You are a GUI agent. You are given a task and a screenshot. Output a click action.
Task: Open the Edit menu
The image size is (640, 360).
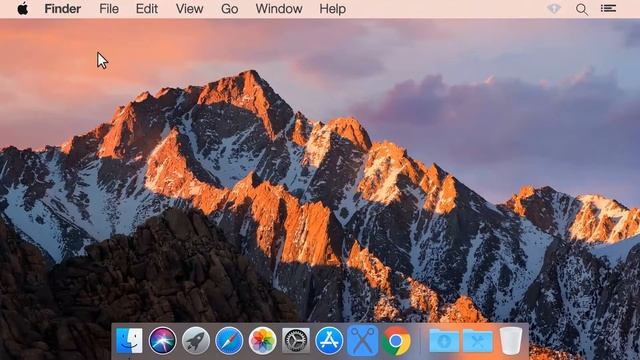pos(147,9)
